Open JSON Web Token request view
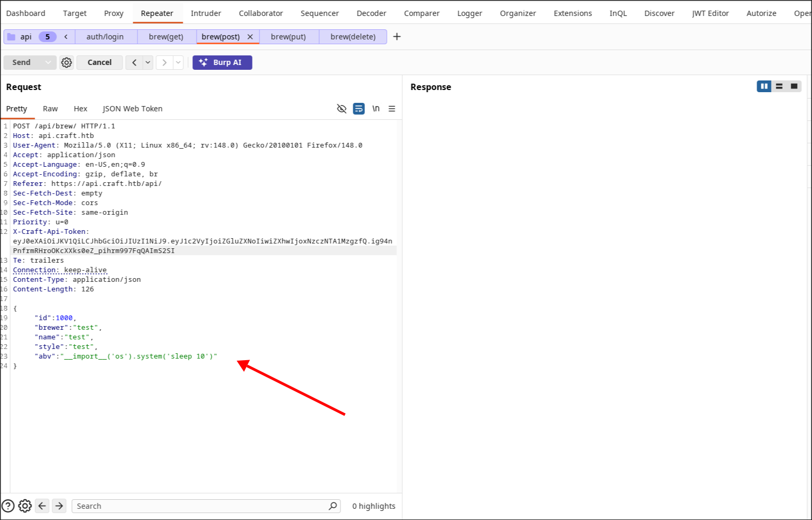This screenshot has height=520, width=812. click(133, 109)
